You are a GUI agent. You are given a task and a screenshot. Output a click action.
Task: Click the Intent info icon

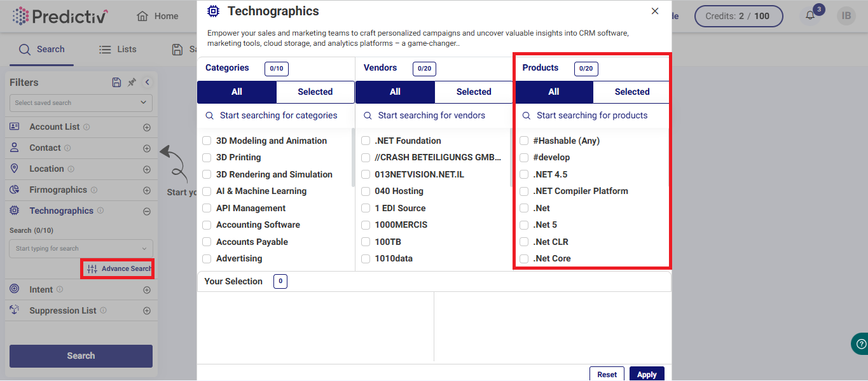[x=60, y=289]
